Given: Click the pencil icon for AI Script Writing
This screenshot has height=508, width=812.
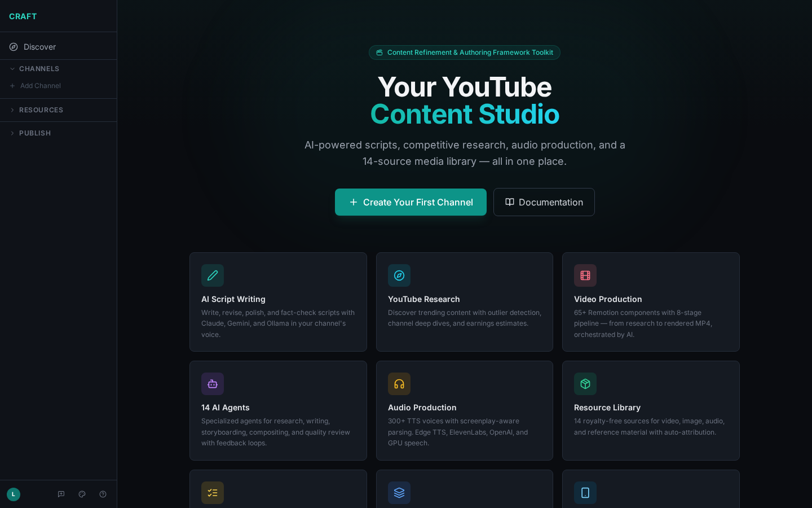Looking at the screenshot, I should 213,275.
